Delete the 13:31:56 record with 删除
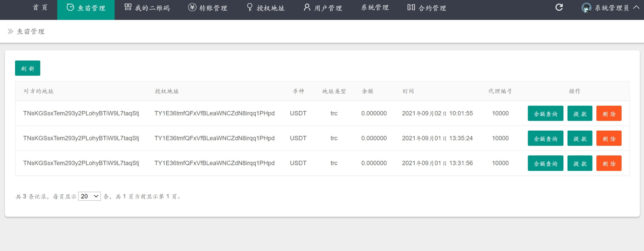 click(x=609, y=163)
